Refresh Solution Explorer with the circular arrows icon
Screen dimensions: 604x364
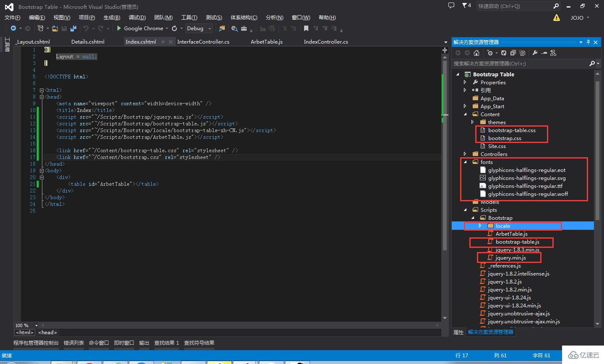click(x=504, y=53)
